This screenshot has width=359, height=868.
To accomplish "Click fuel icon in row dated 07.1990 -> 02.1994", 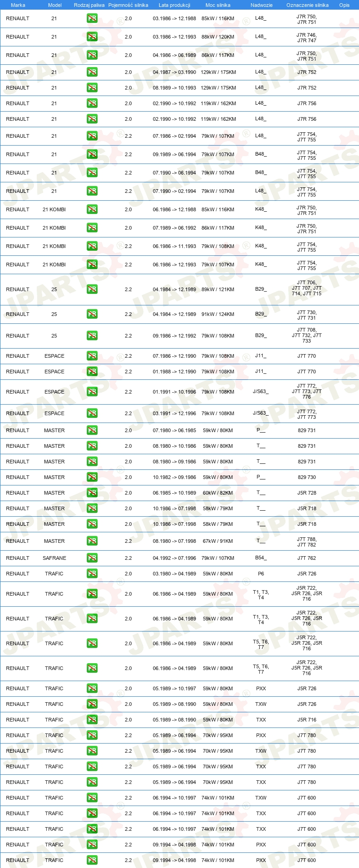I will (92, 191).
